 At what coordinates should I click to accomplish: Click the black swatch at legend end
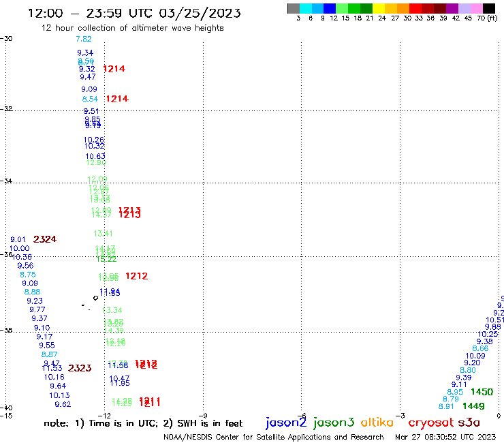[488, 8]
